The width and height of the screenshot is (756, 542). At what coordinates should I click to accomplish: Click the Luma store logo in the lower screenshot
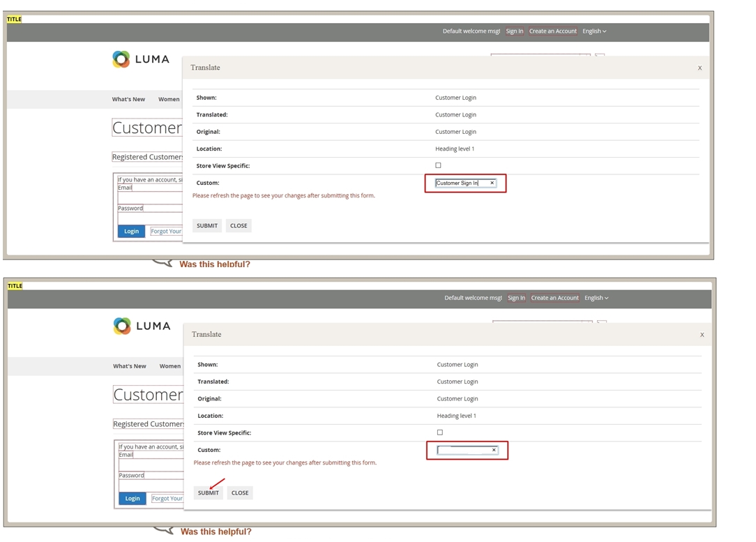point(142,326)
